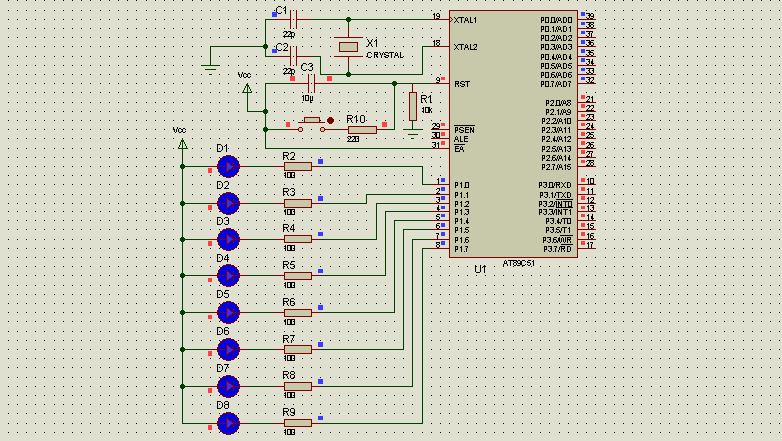Select LED D6 symbol
The width and height of the screenshot is (782, 441).
(x=228, y=349)
